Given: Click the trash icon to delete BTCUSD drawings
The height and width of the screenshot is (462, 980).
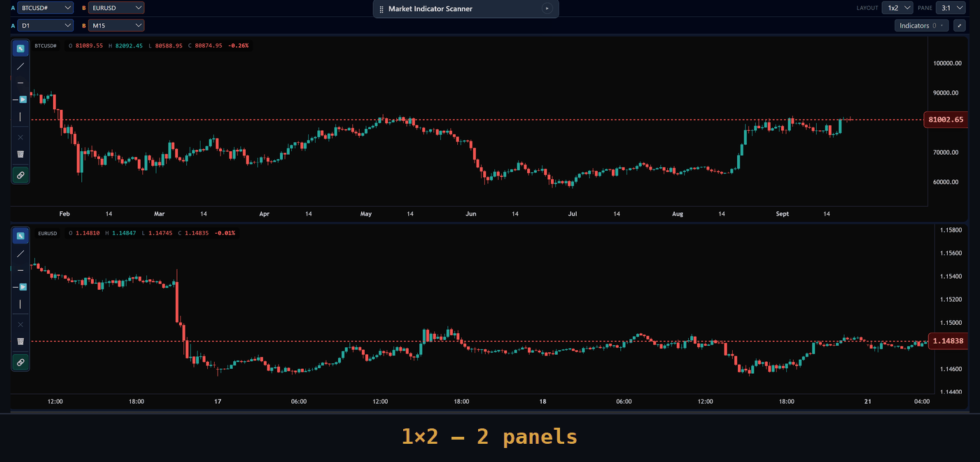Looking at the screenshot, I should coord(20,154).
